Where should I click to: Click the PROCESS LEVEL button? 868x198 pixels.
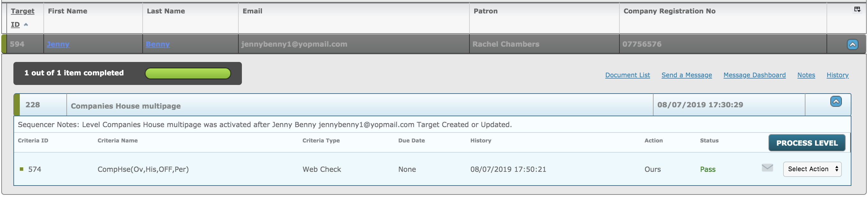coord(807,143)
